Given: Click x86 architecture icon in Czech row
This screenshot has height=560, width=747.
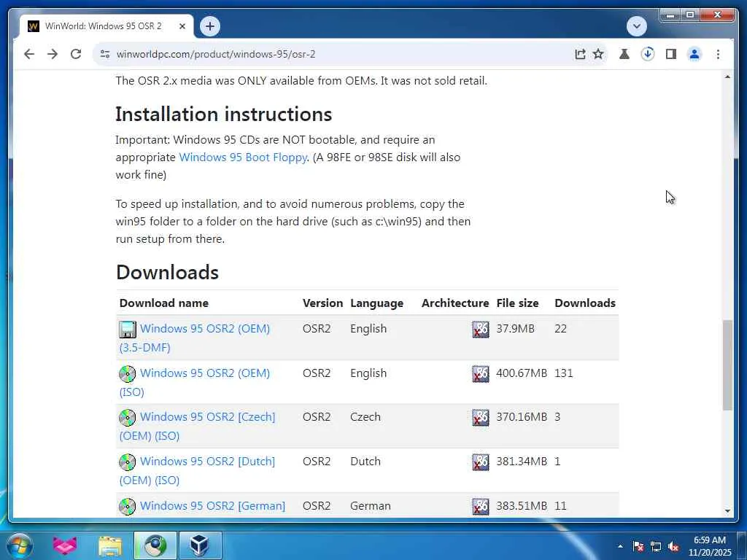Looking at the screenshot, I should click(x=480, y=418).
